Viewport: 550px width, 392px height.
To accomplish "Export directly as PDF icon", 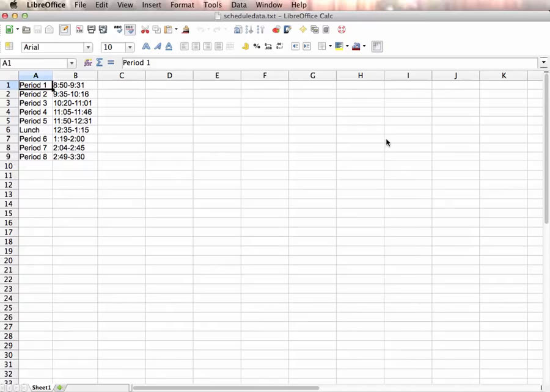I will tap(79, 29).
